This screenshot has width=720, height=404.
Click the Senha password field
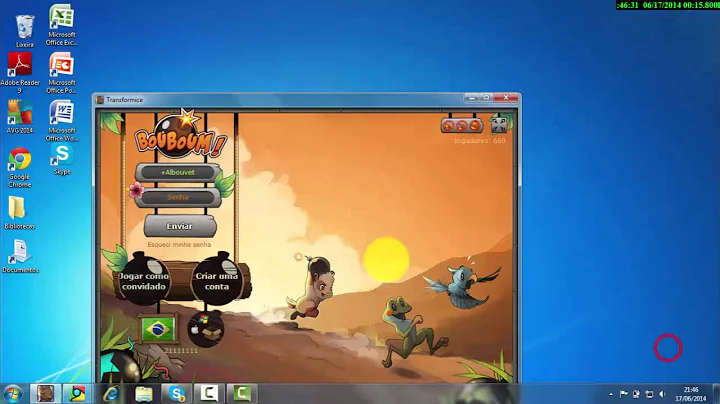click(178, 197)
